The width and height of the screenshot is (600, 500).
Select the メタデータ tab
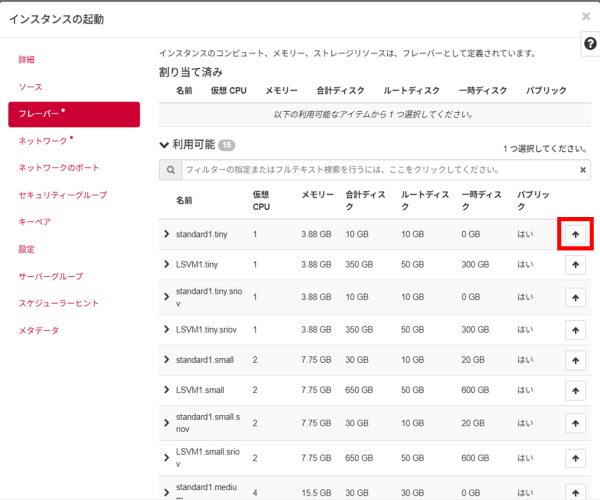pos(39,330)
